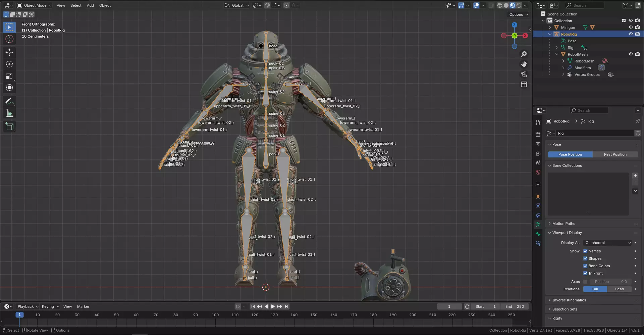Open viewport Options popover
644x335 pixels.
pos(519,14)
